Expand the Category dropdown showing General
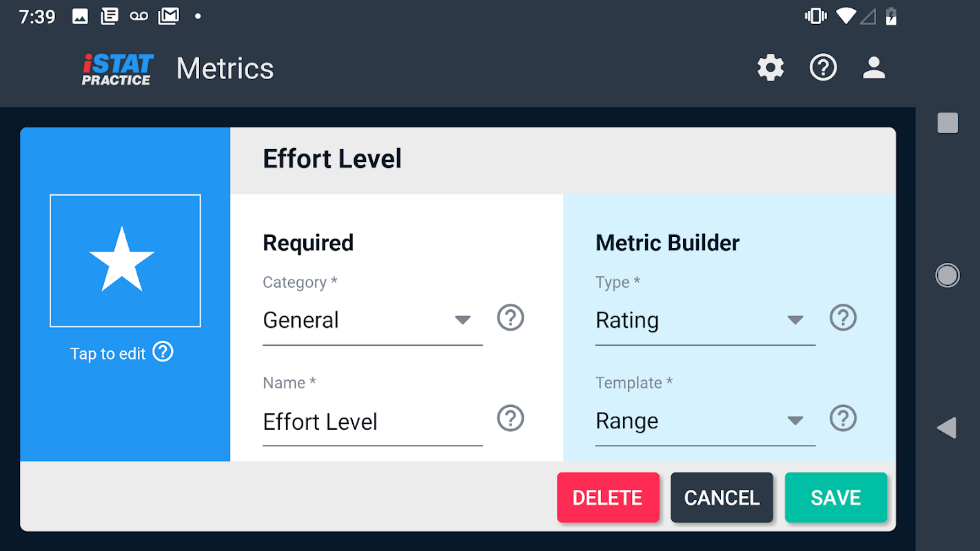 tap(372, 320)
